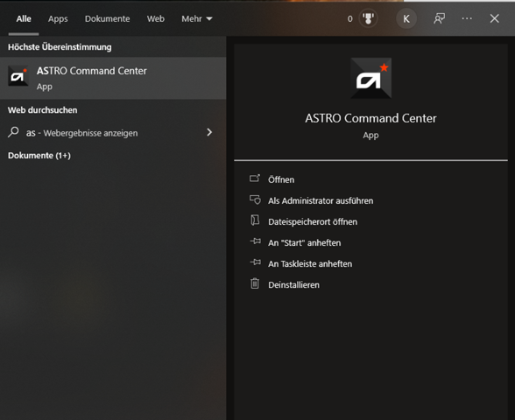The height and width of the screenshot is (420, 515).
Task: Click ASTRO icon in results list
Action: click(x=18, y=76)
